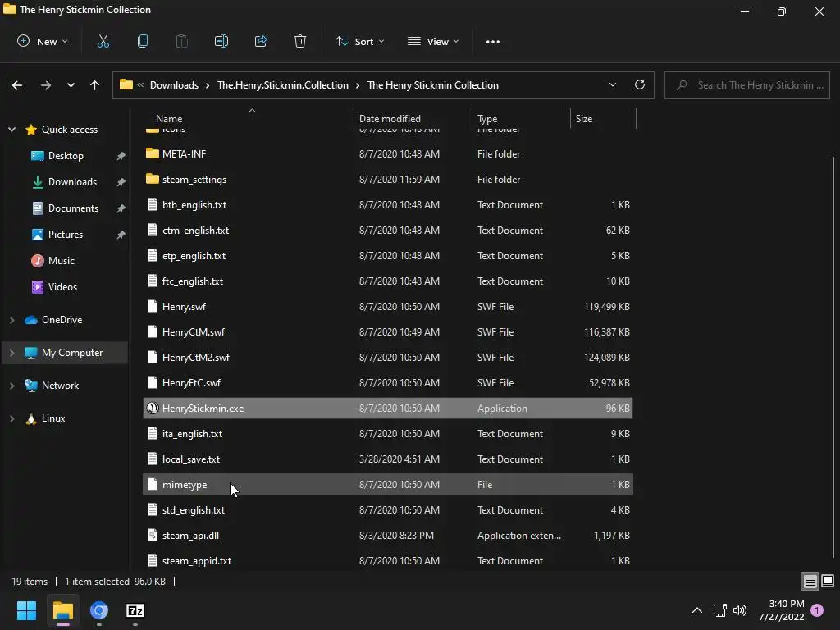Click the clock and date in the tray
840x630 pixels.
pos(782,610)
